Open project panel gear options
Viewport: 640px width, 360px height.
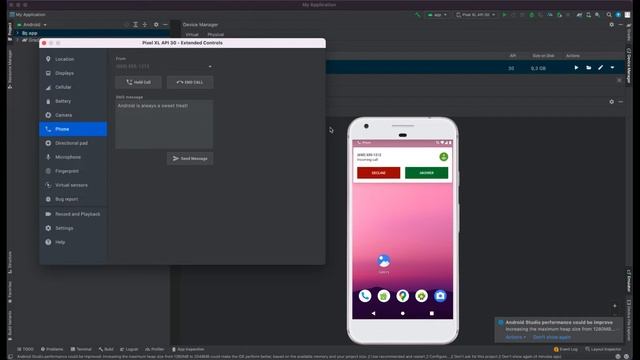pos(156,24)
